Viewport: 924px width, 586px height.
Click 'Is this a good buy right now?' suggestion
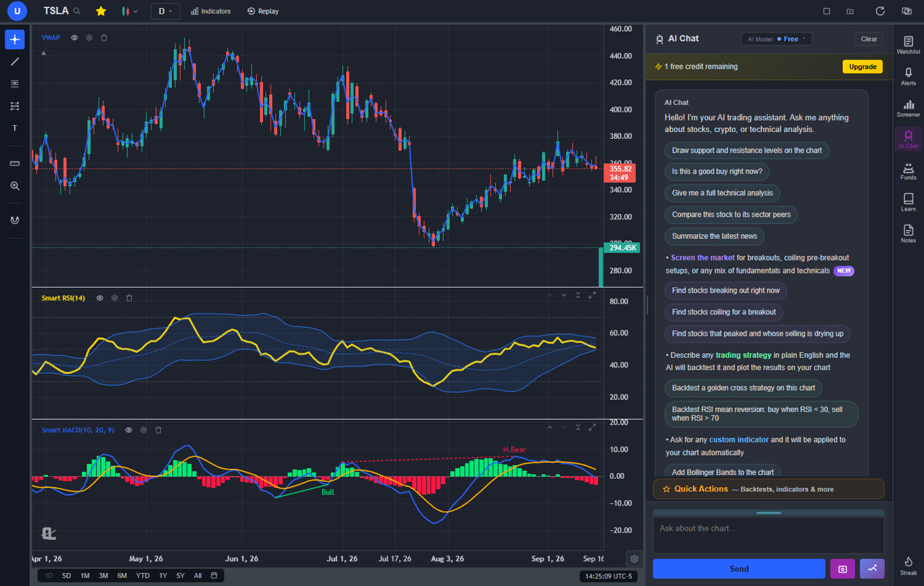717,172
